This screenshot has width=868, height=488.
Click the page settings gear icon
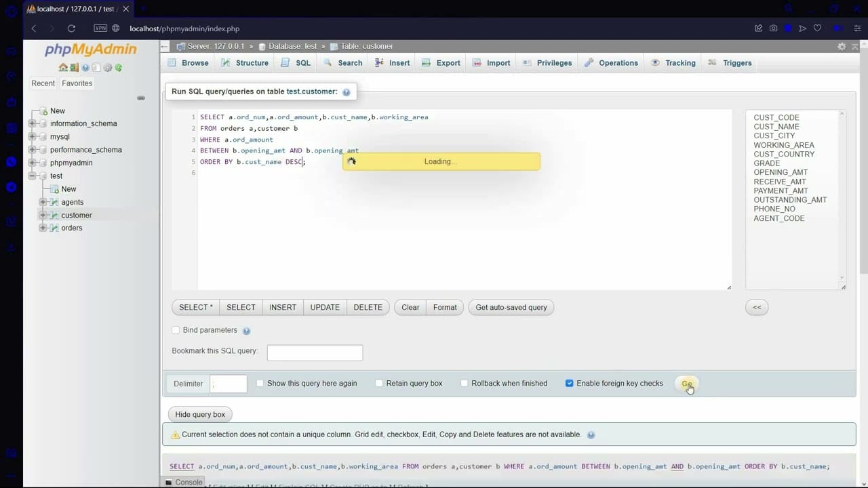coord(842,47)
